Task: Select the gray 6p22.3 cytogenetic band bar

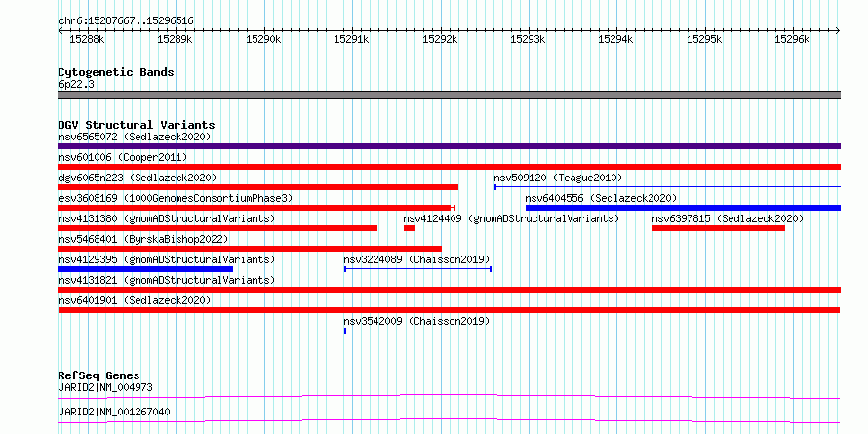Action: click(x=449, y=95)
